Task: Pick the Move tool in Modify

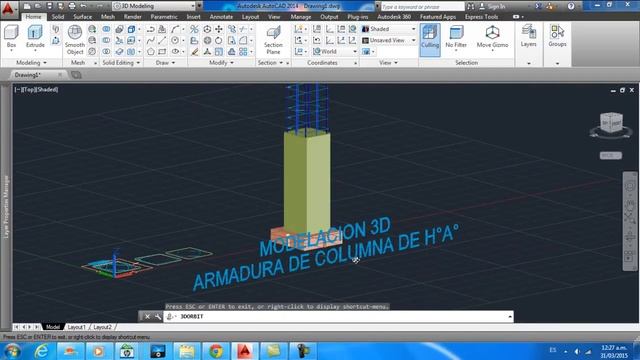Action: click(219, 29)
